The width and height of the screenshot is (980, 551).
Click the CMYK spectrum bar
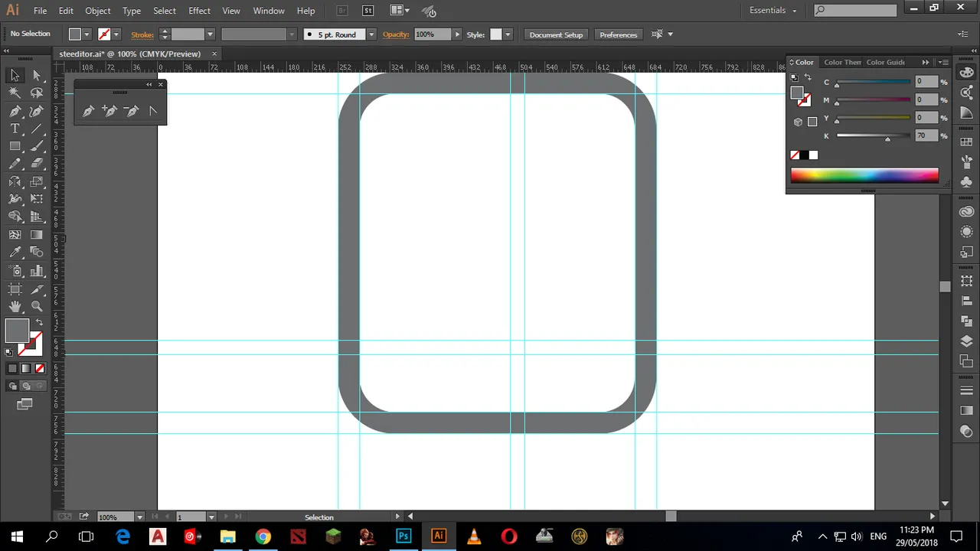click(x=864, y=175)
